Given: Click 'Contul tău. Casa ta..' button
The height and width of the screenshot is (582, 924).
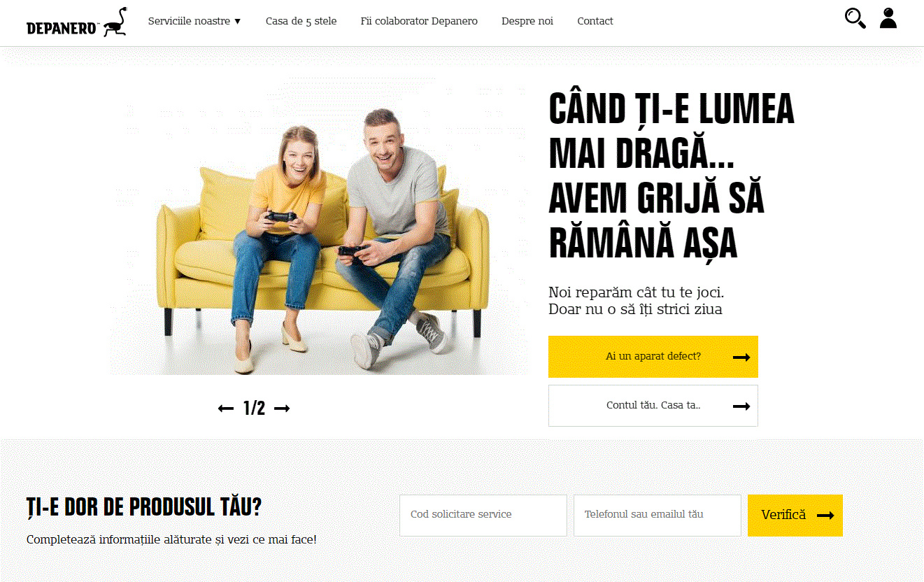Looking at the screenshot, I should pos(653,406).
